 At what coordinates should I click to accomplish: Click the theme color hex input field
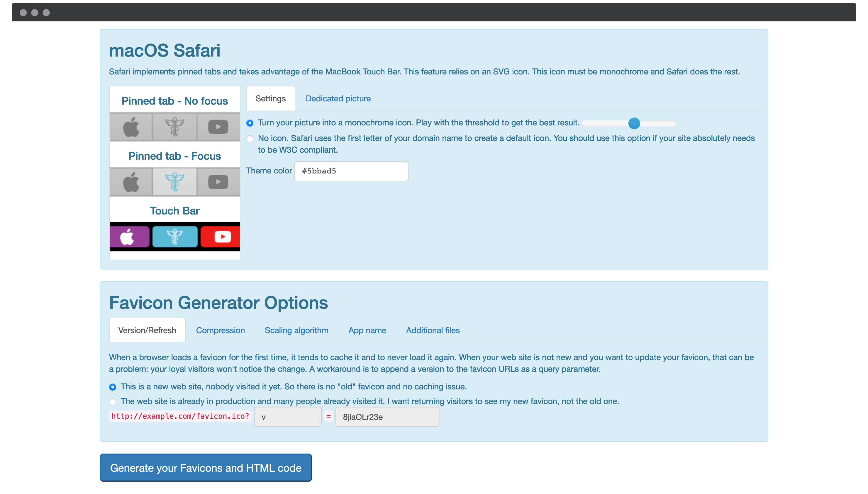[350, 171]
